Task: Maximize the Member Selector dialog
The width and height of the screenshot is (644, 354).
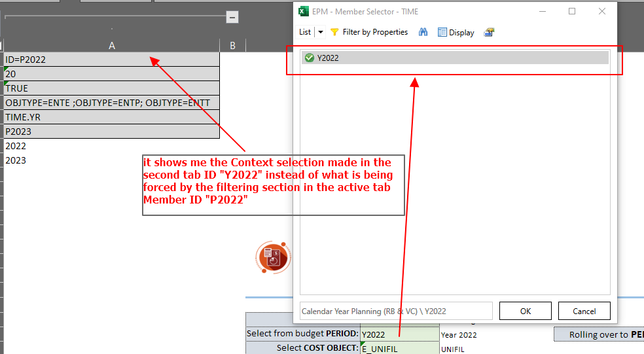Action: tap(572, 12)
